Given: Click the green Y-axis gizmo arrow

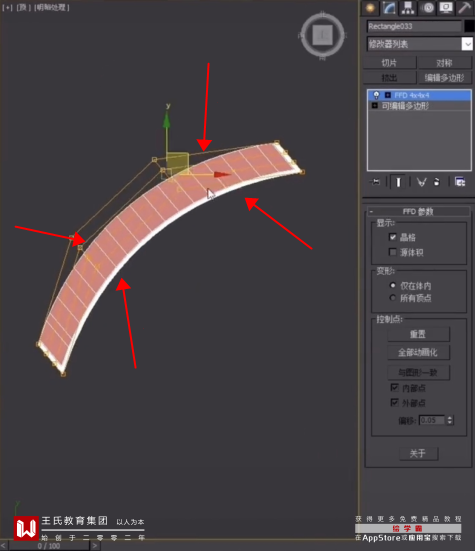Looking at the screenshot, I should (x=167, y=121).
